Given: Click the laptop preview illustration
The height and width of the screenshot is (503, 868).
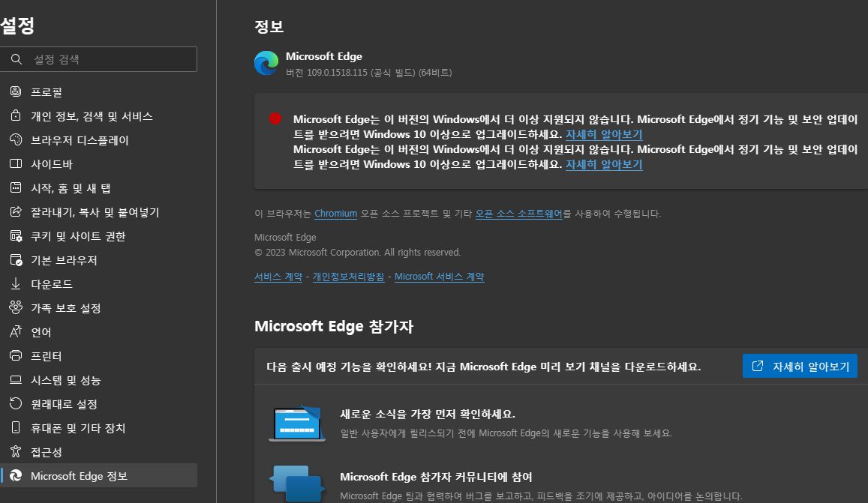Looking at the screenshot, I should tap(297, 424).
